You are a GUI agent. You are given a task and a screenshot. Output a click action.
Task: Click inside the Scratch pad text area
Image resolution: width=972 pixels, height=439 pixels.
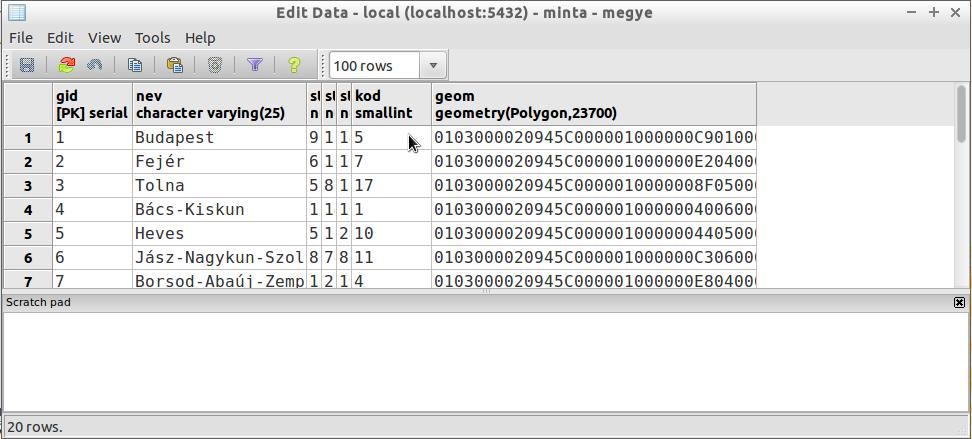(485, 361)
